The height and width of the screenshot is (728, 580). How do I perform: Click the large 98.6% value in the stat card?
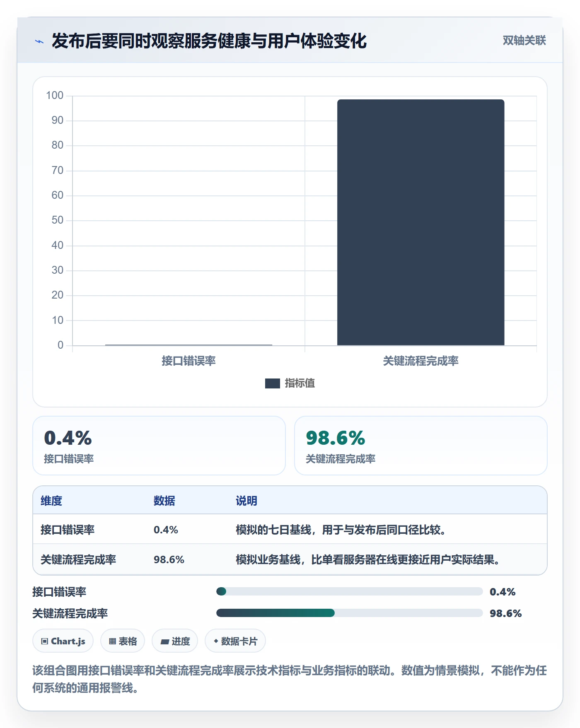click(336, 438)
